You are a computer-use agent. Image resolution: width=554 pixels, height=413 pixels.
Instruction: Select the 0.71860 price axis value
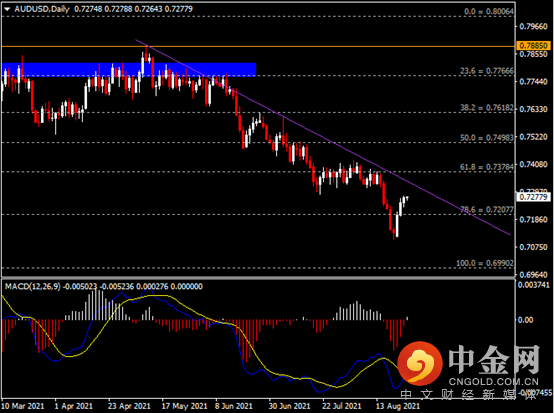[x=534, y=219]
